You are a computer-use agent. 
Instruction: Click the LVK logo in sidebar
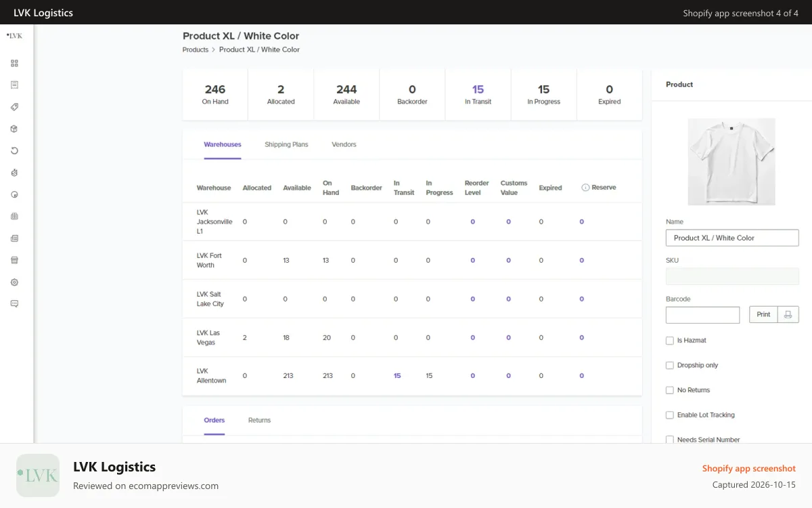(x=14, y=35)
